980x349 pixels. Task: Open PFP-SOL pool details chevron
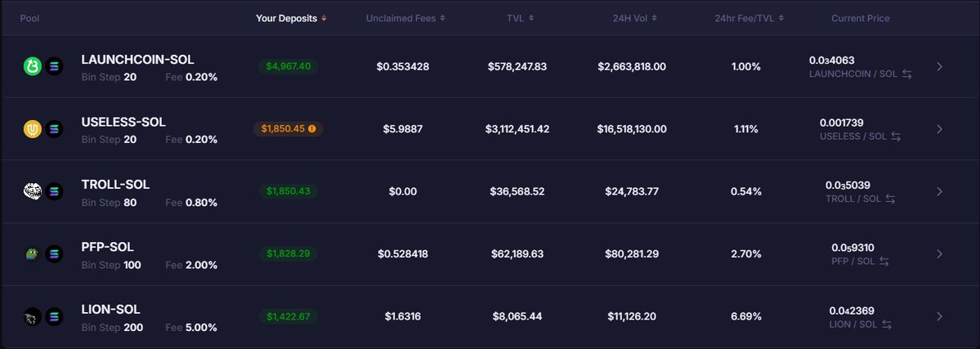point(939,254)
